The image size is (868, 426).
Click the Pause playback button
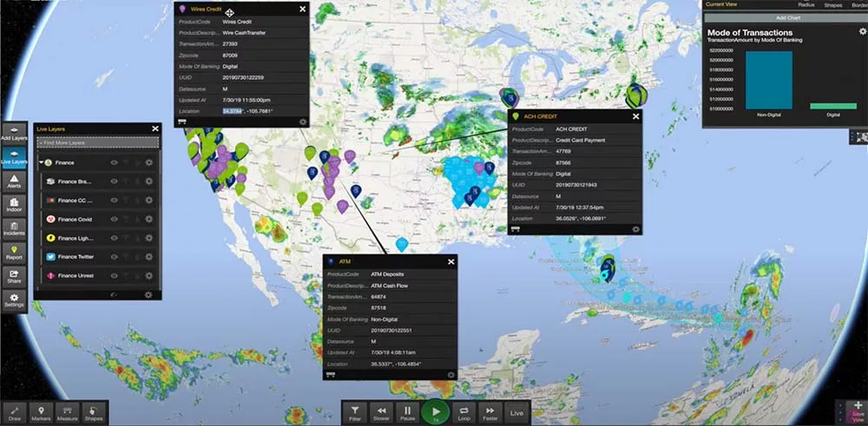pyautogui.click(x=407, y=413)
